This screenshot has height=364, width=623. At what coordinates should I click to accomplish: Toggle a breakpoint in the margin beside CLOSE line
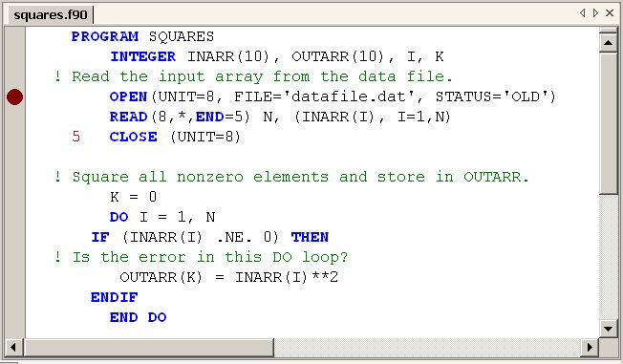click(x=14, y=137)
